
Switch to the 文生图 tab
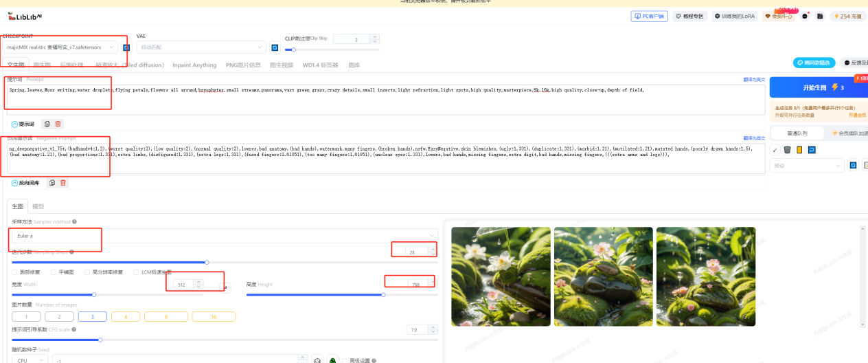click(16, 65)
